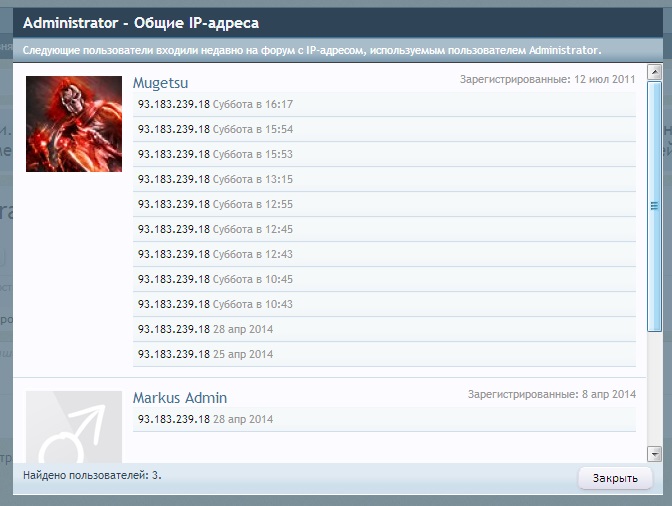Click the Найдено пользователей: 3 text
Viewport: 672px width, 506px height.
[92, 475]
